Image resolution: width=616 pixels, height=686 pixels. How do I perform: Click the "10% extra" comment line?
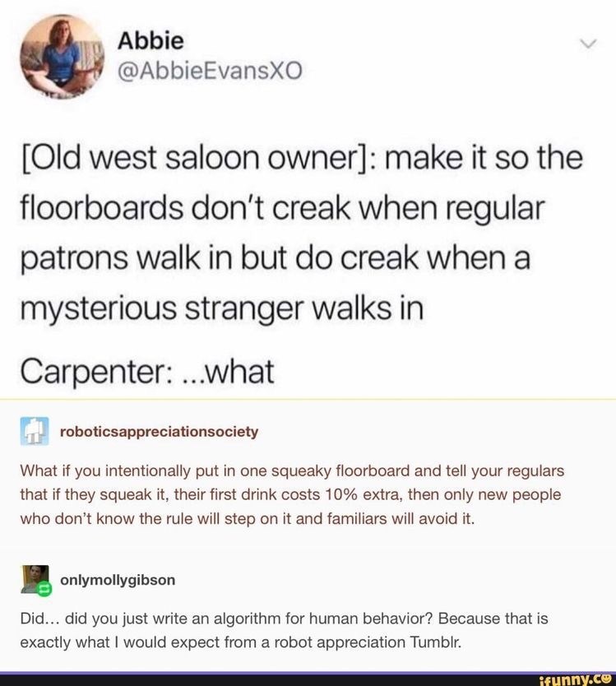point(290,495)
